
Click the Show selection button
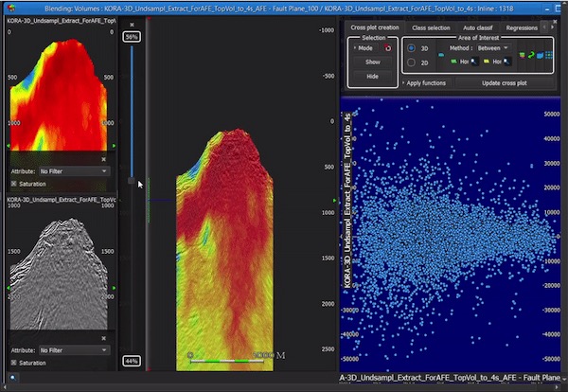click(372, 62)
